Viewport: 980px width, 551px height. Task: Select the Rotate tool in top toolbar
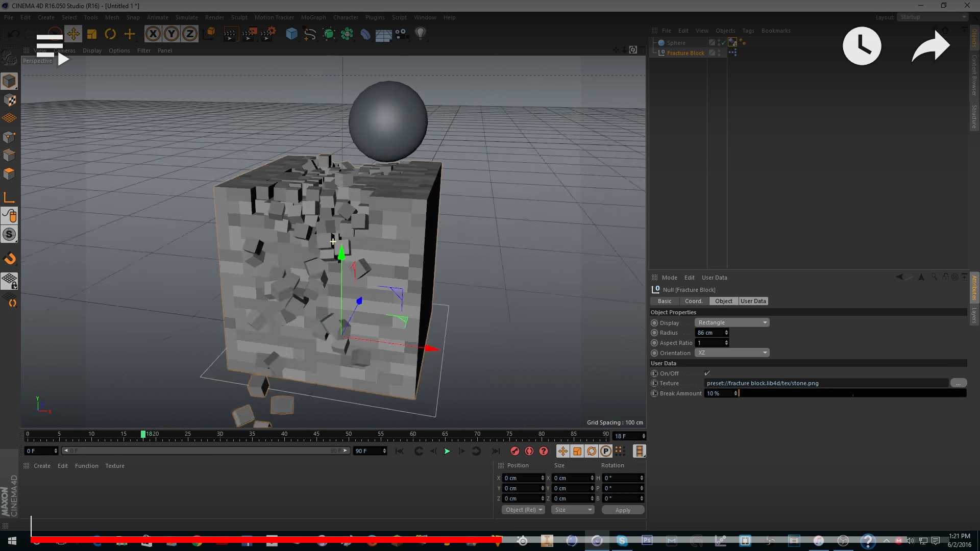[x=110, y=34]
